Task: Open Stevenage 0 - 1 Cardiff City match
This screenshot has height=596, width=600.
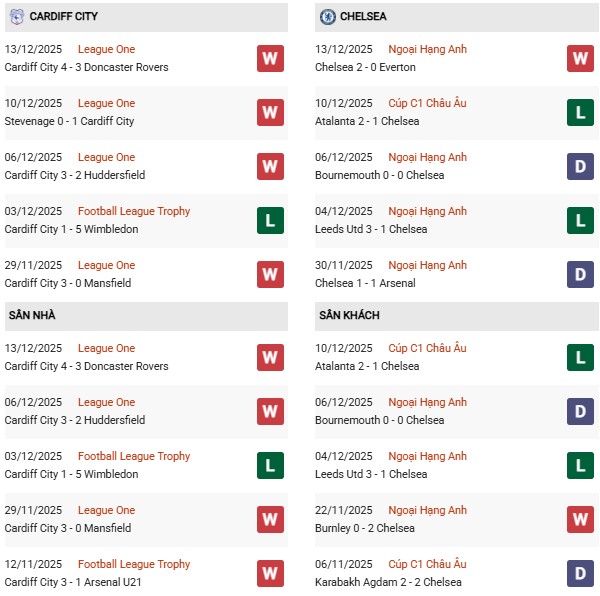Action: pos(69,121)
